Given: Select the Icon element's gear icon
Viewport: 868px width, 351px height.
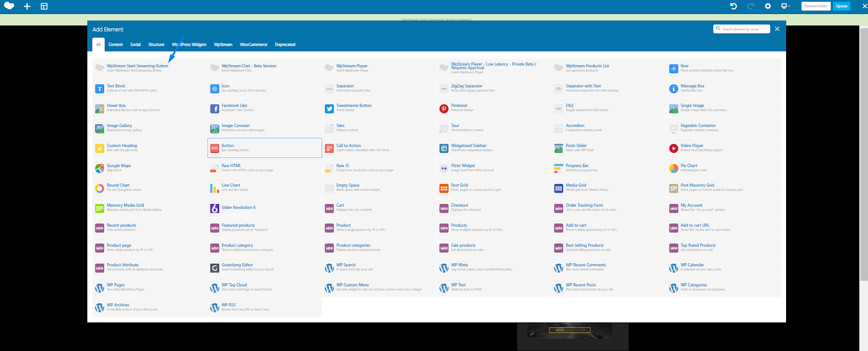Looking at the screenshot, I should (x=215, y=88).
